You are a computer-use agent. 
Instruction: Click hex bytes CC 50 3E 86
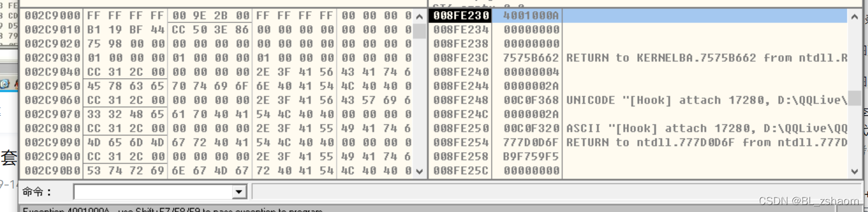pyautogui.click(x=210, y=29)
